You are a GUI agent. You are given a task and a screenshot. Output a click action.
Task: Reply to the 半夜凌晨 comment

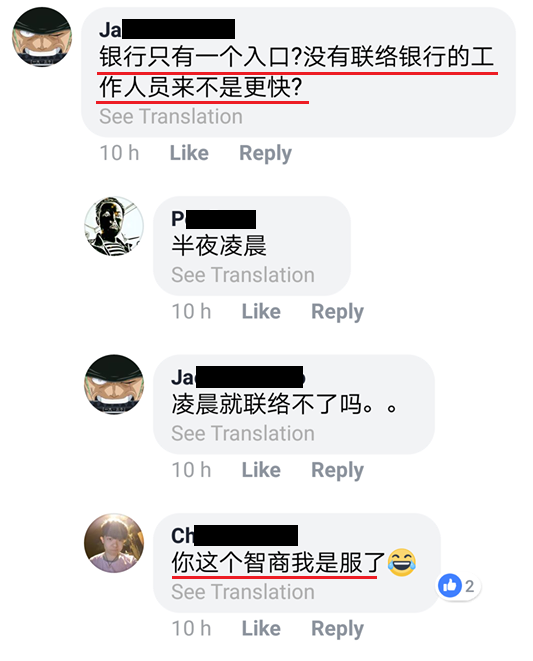pos(337,312)
